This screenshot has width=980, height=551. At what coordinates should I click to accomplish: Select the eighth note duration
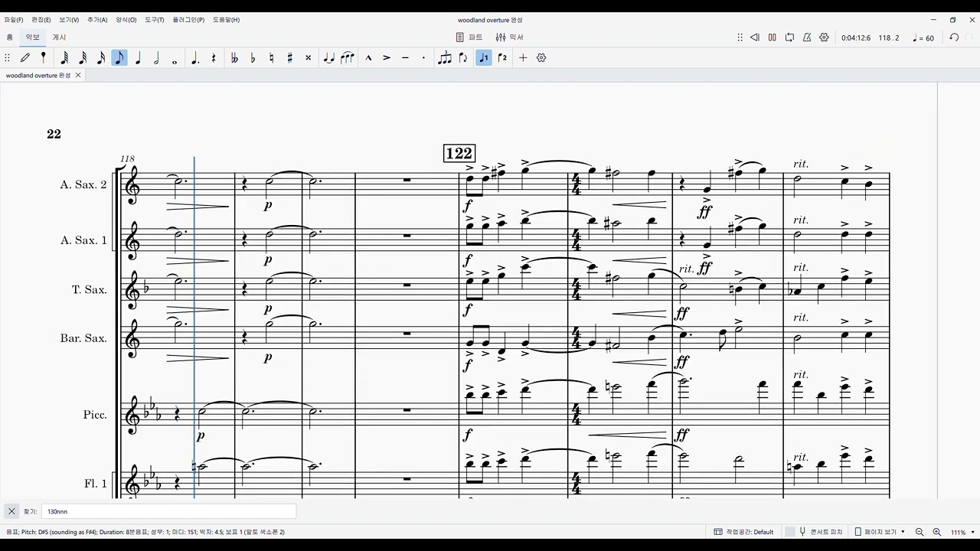tap(119, 57)
